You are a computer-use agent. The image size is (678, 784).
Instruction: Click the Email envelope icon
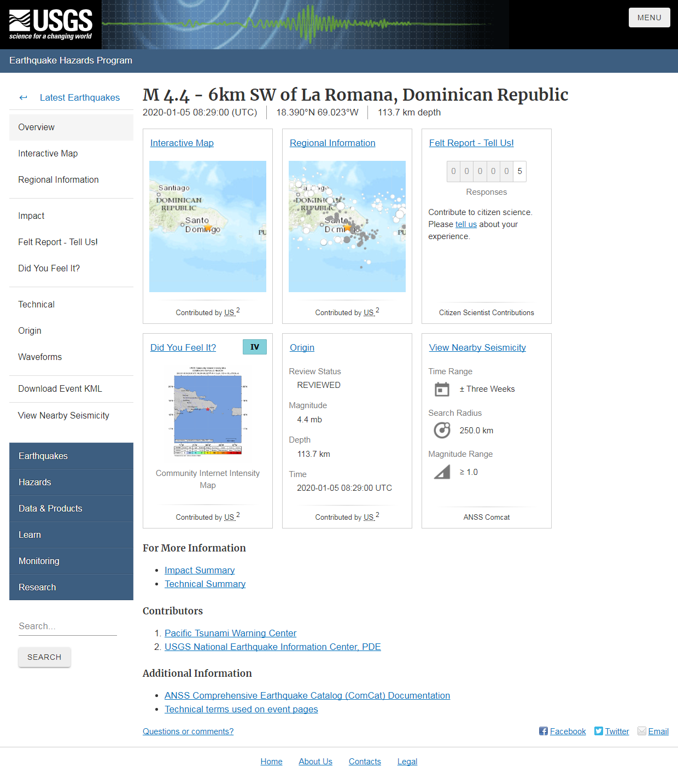tap(642, 731)
